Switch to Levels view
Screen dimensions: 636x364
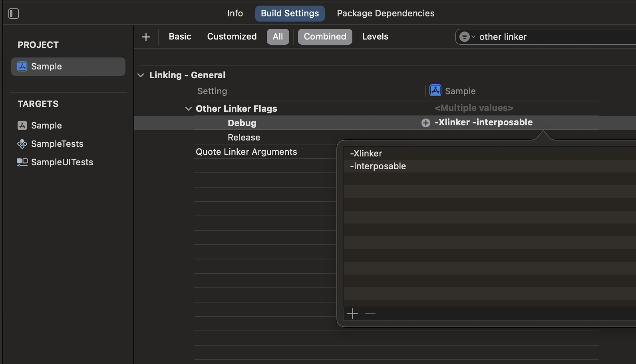pyautogui.click(x=375, y=36)
